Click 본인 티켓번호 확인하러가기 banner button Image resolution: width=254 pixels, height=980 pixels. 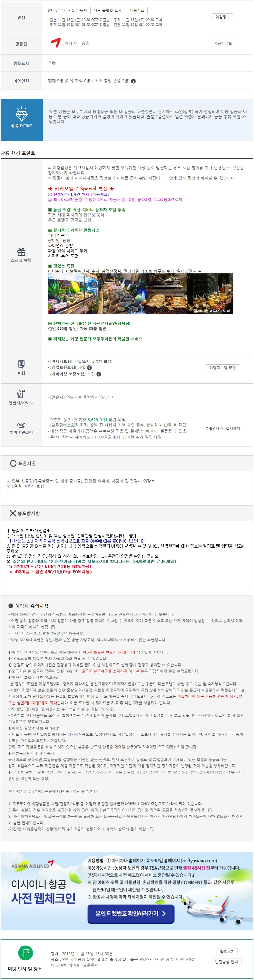click(131, 913)
